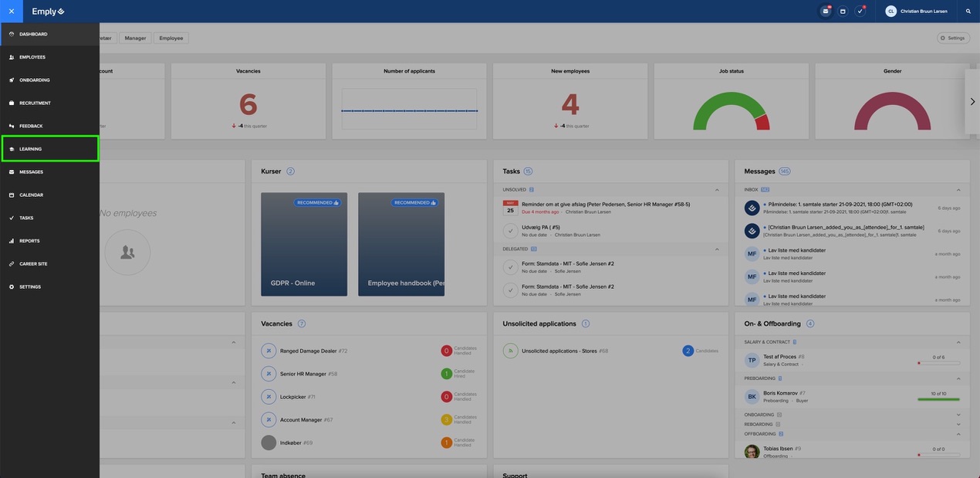Collapse the Unsolved tasks section
The image size is (980, 478).
tap(716, 189)
